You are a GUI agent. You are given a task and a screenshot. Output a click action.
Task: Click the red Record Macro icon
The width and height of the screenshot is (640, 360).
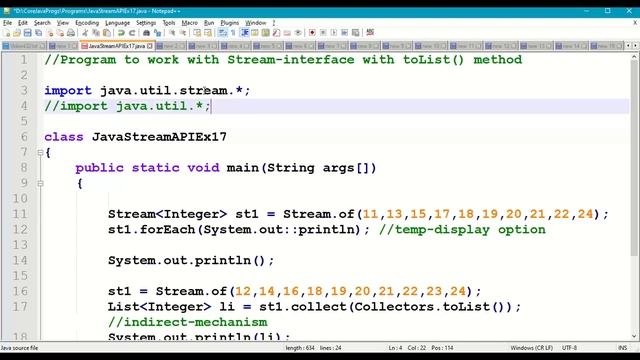(x=312, y=33)
